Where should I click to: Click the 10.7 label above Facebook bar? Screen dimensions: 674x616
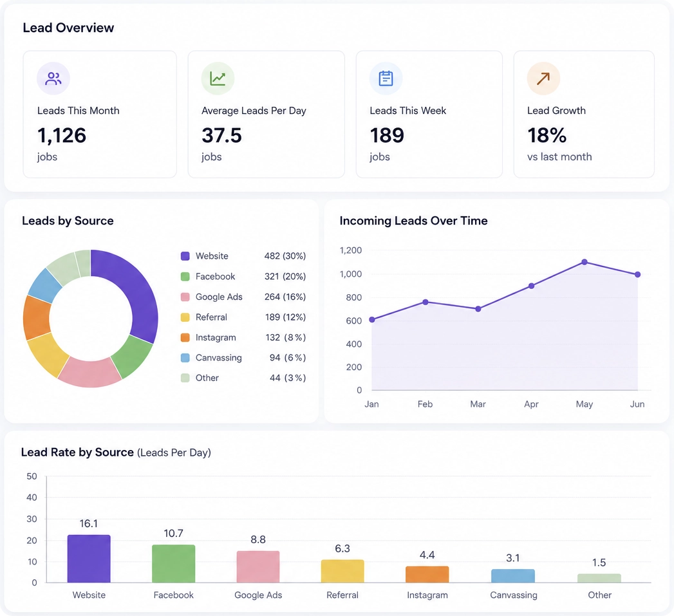coord(174,534)
